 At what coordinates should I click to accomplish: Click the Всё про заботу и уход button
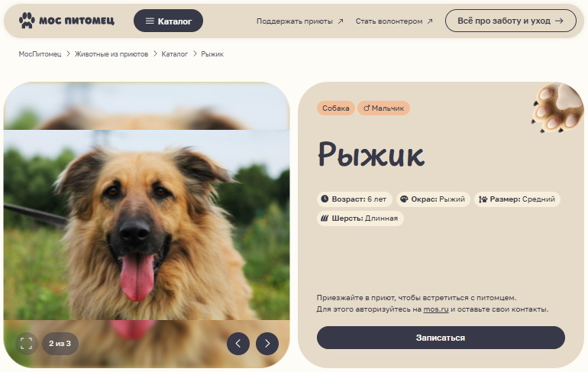(x=510, y=21)
